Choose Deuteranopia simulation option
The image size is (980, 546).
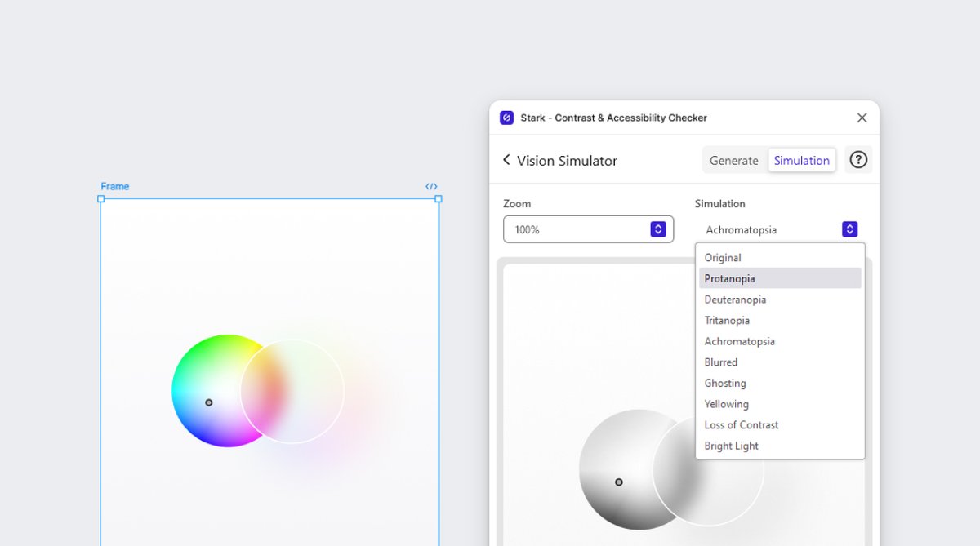(x=780, y=300)
